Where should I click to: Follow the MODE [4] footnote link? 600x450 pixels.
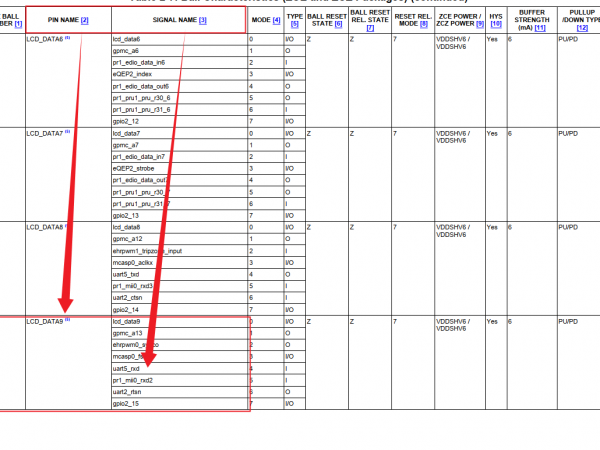(277, 20)
